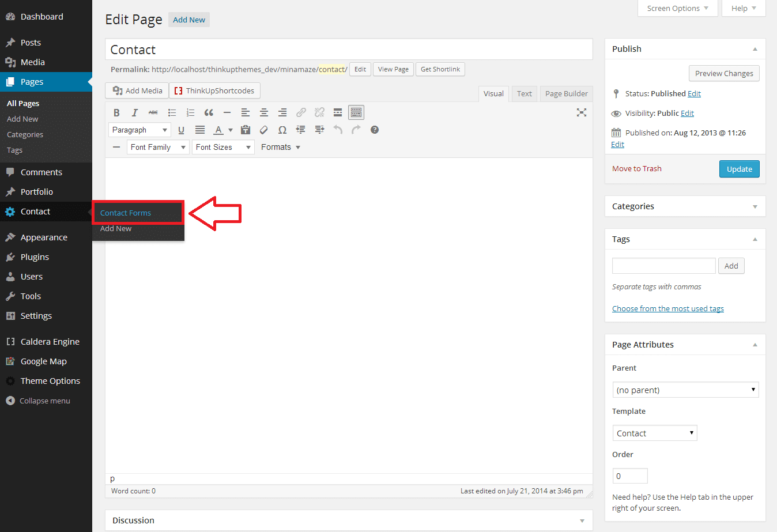Toggle the toolbar kitchen sink button
Screen dimensions: 777x532
pos(356,113)
